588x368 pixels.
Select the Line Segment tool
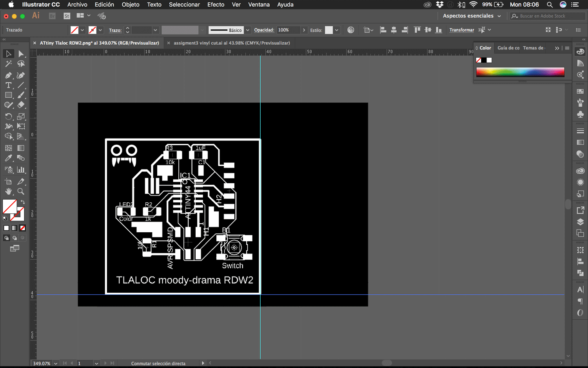coord(21,85)
